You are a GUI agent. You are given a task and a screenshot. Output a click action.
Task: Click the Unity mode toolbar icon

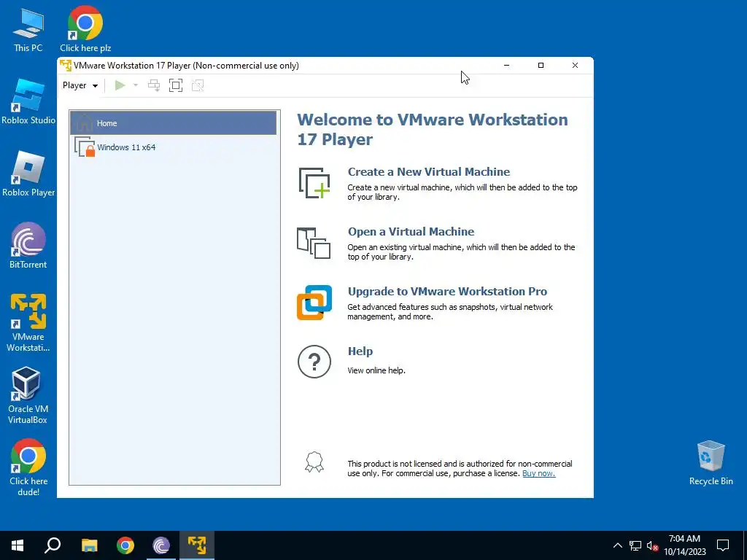[198, 85]
